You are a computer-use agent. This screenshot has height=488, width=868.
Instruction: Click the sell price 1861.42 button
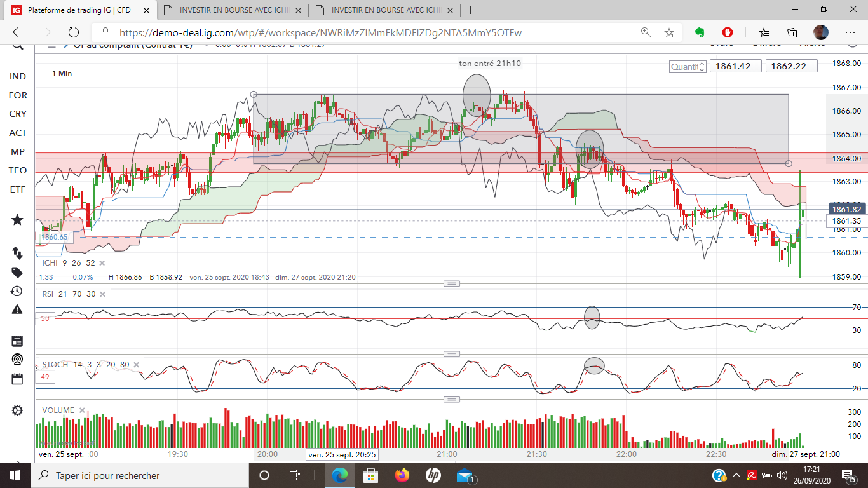[735, 66]
